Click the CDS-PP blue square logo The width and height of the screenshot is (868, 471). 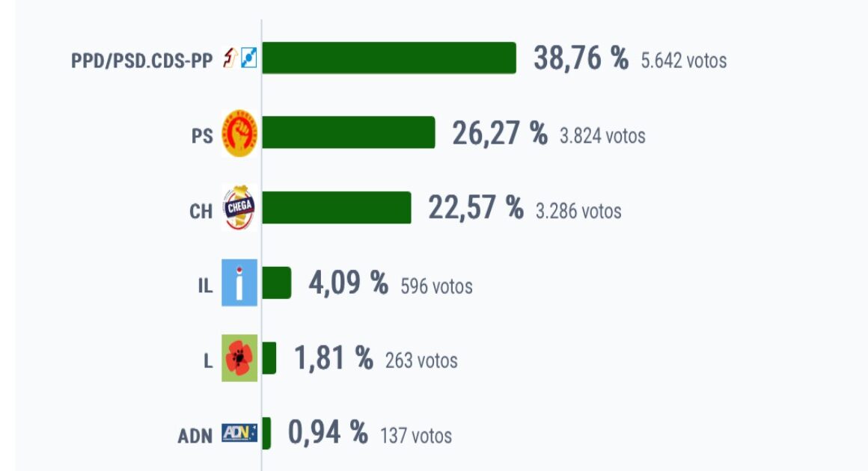click(x=249, y=58)
